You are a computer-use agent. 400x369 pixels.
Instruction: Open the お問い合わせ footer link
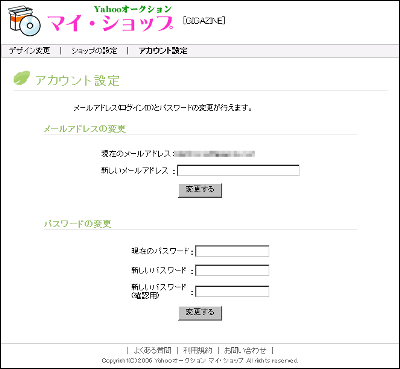click(245, 350)
